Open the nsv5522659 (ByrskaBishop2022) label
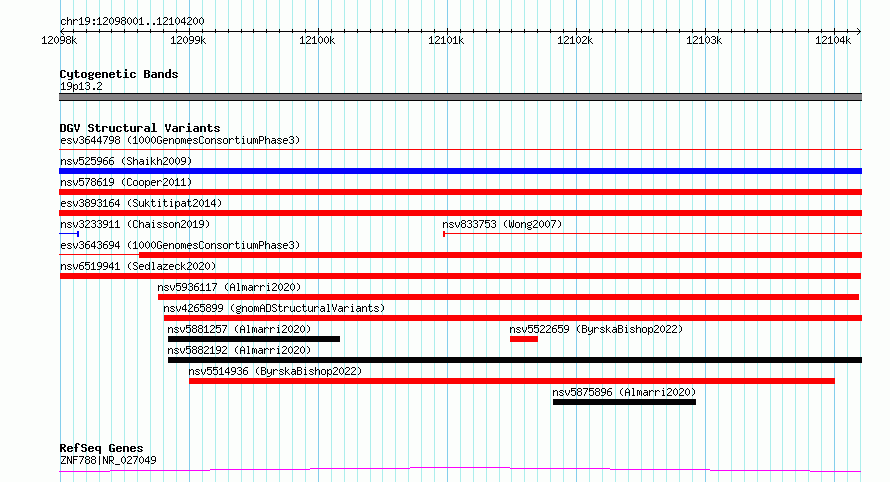The width and height of the screenshot is (890, 482). [x=596, y=329]
